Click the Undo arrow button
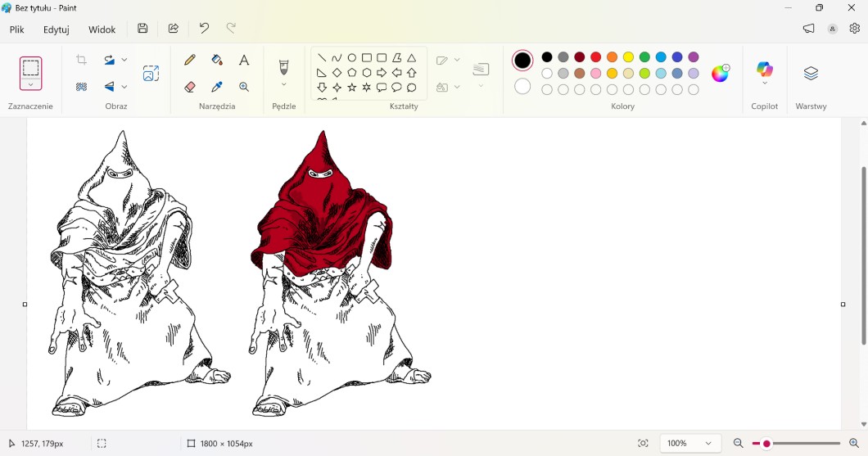The height and width of the screenshot is (456, 868). (x=204, y=29)
